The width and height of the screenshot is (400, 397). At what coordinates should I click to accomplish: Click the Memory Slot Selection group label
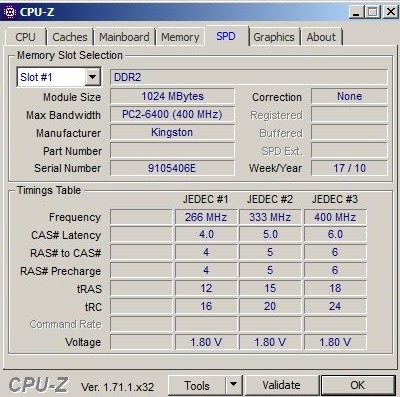click(x=70, y=55)
